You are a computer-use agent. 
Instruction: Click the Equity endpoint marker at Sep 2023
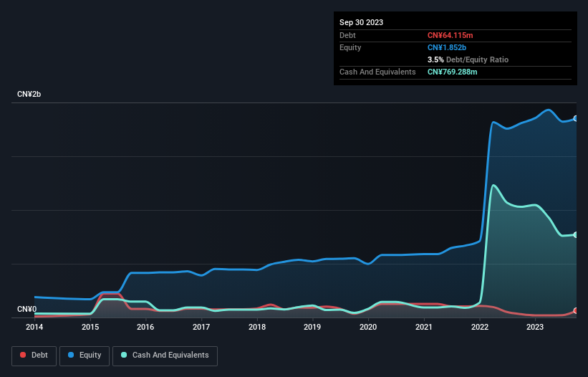pyautogui.click(x=576, y=118)
